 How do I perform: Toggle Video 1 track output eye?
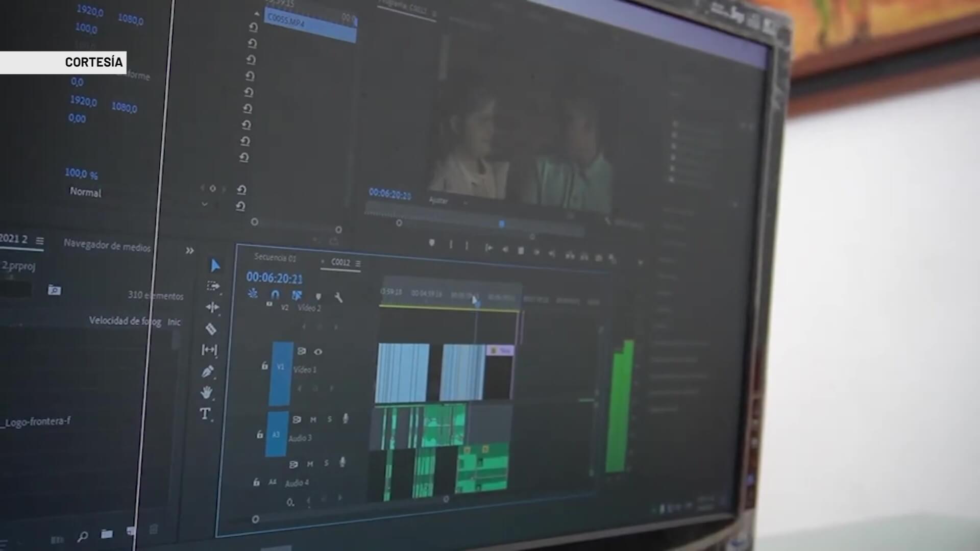pos(318,352)
